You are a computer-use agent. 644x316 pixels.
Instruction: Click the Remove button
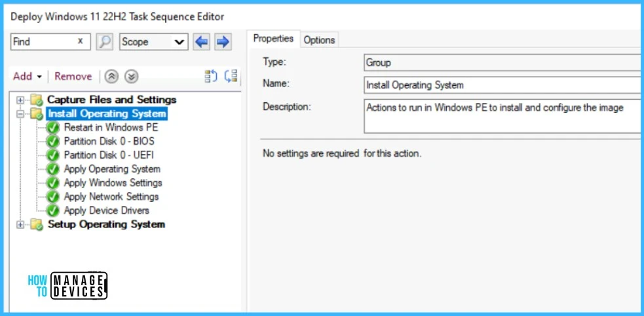(x=73, y=77)
